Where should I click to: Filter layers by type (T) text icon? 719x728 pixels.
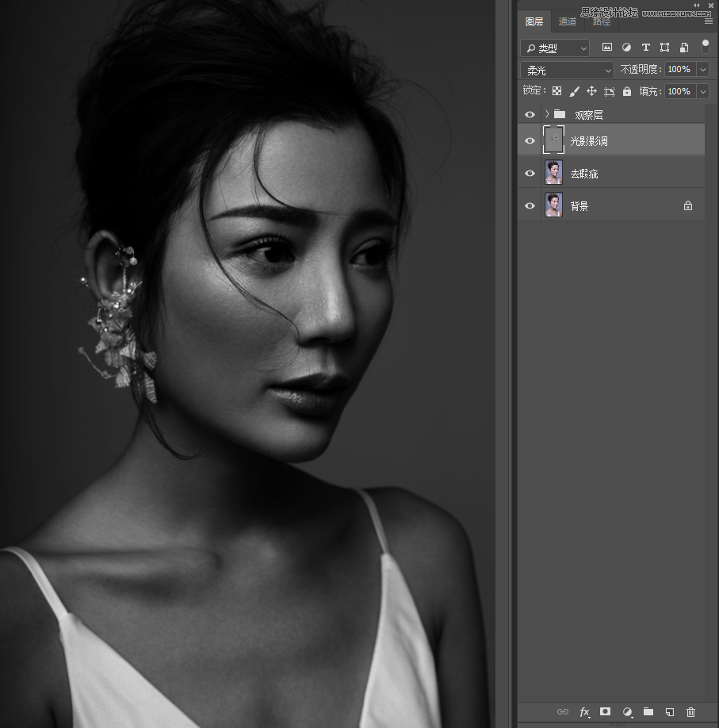tap(645, 48)
